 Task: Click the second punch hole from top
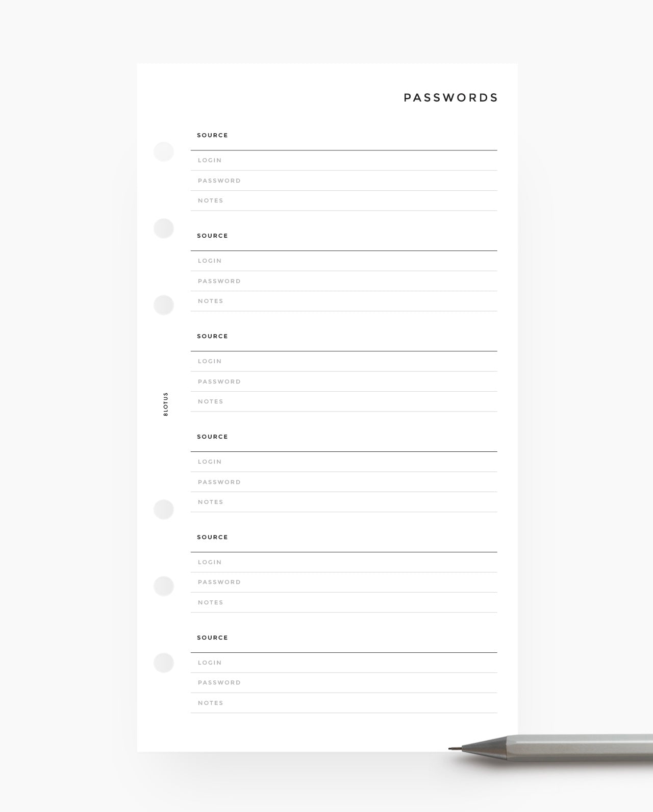coord(164,229)
